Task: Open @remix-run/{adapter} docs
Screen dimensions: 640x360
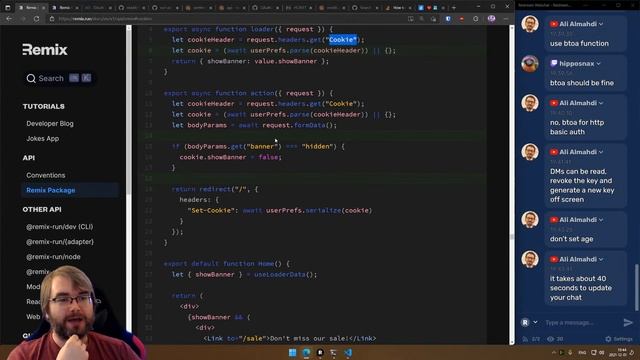Action: pyautogui.click(x=60, y=242)
